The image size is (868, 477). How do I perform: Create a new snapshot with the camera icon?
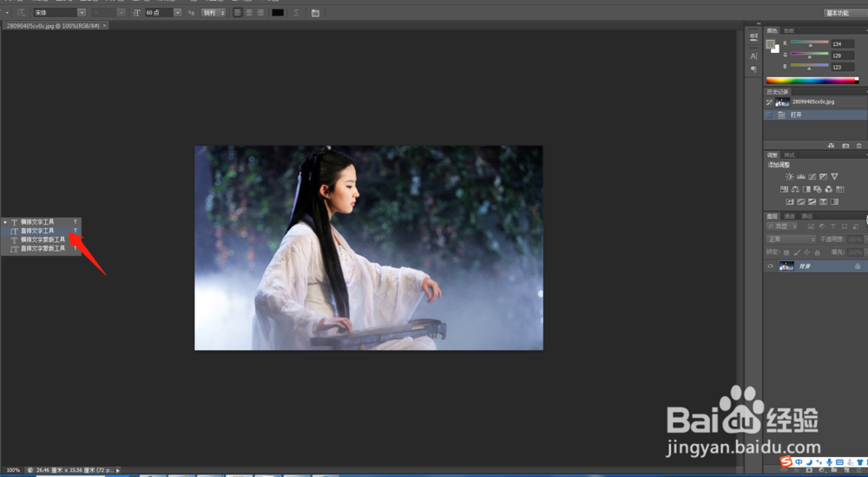pos(845,146)
